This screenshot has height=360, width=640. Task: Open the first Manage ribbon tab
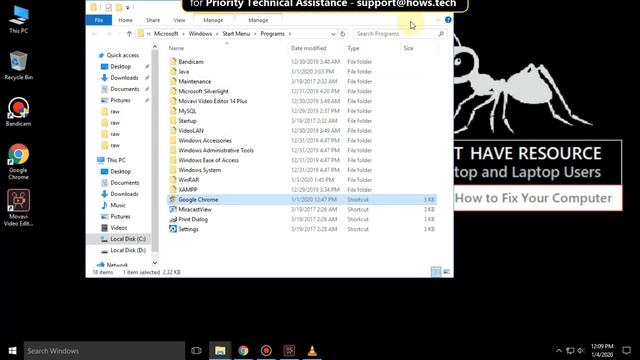[213, 20]
